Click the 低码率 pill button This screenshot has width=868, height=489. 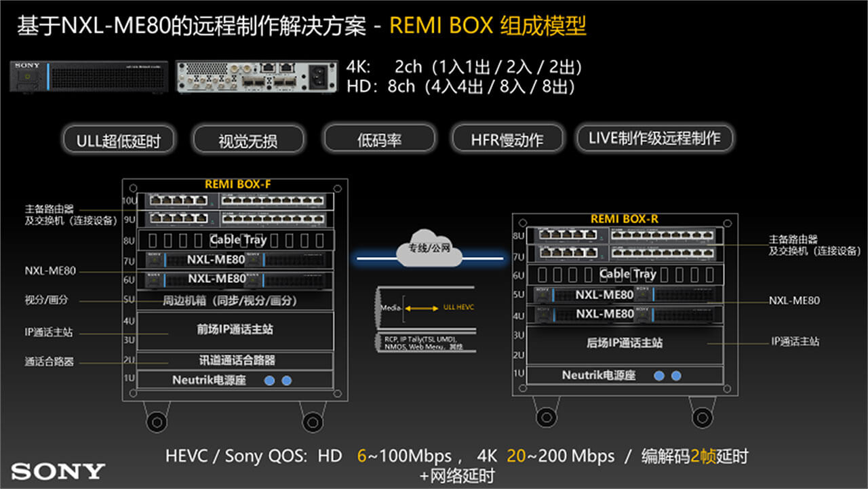click(379, 140)
